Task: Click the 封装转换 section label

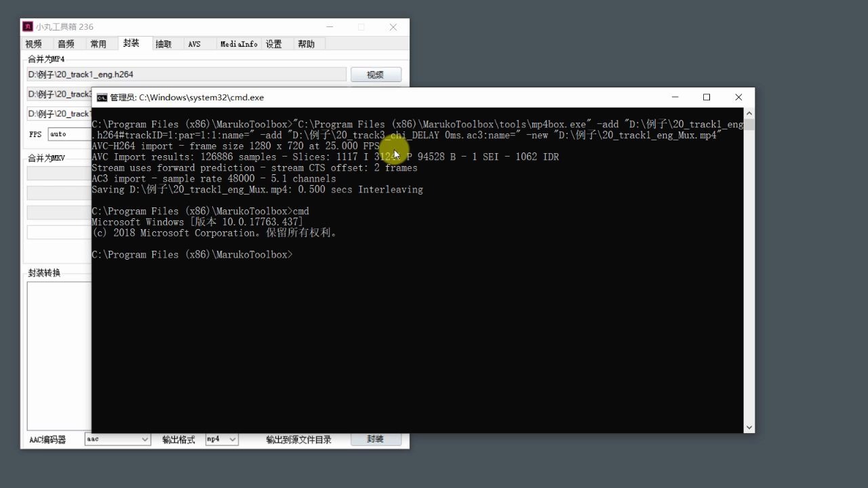Action: tap(44, 273)
